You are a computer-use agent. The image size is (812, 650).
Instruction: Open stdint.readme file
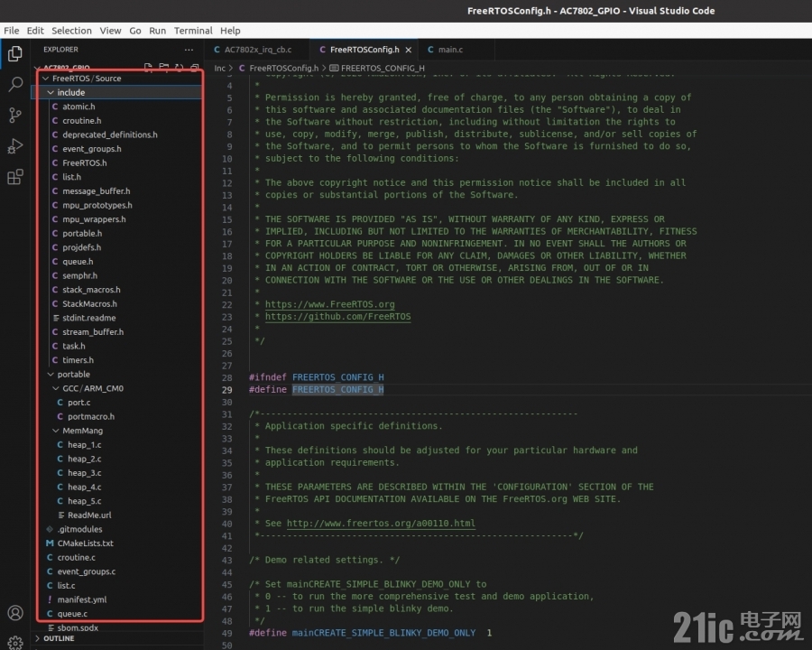(x=89, y=318)
